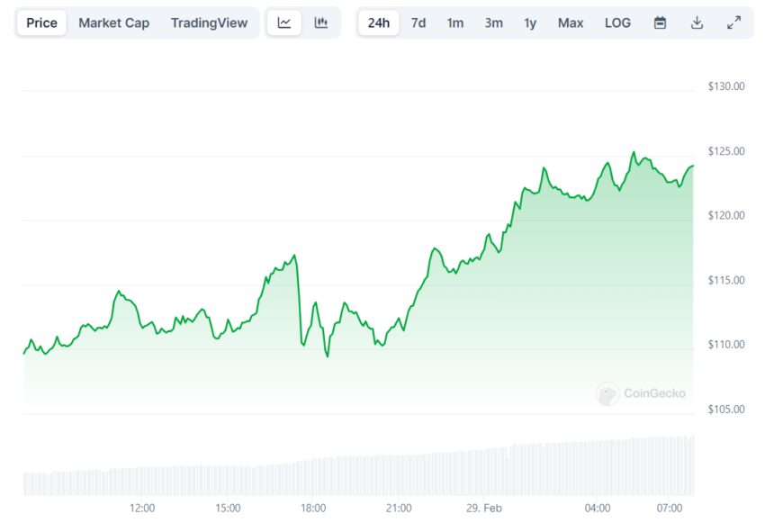Open the calendar date range picker
Viewport: 765px width, 532px height.
[x=660, y=23]
